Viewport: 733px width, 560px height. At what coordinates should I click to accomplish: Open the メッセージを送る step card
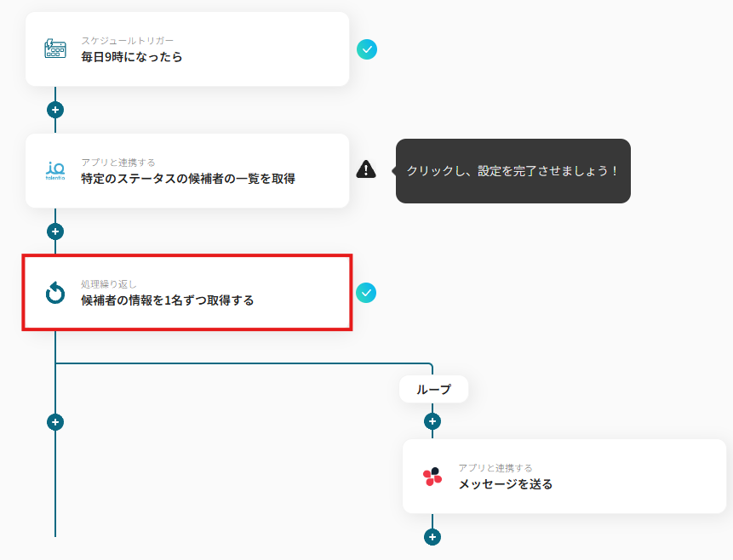coord(562,476)
